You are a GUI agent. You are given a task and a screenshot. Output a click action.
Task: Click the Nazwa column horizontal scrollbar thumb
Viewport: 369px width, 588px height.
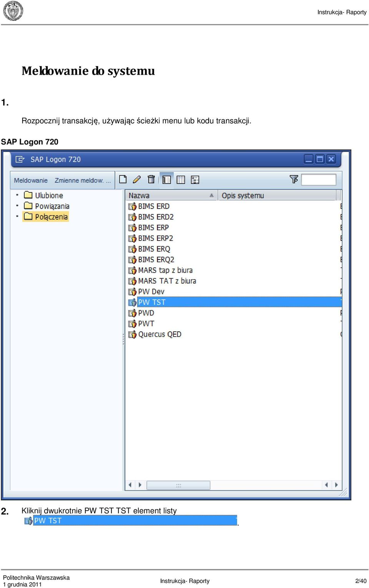(178, 485)
